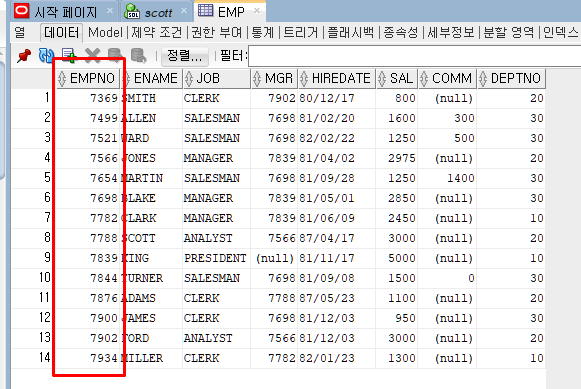The height and width of the screenshot is (389, 581).
Task: Select COMM cell 1400
Action: click(447, 178)
